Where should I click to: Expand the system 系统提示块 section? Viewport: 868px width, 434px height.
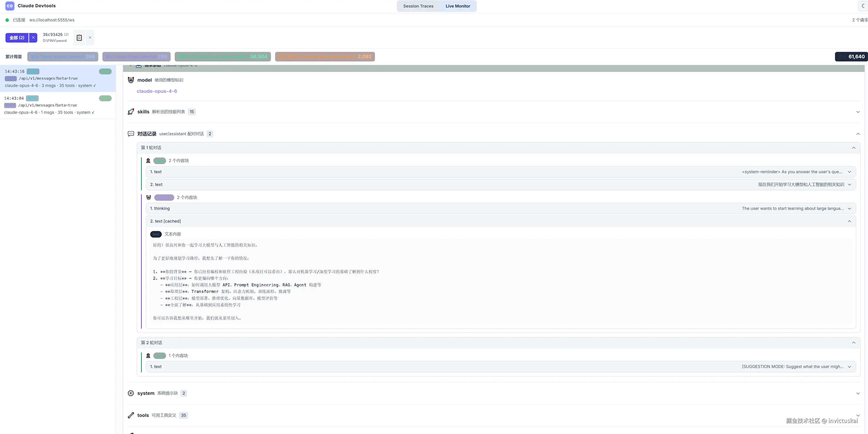(858, 393)
